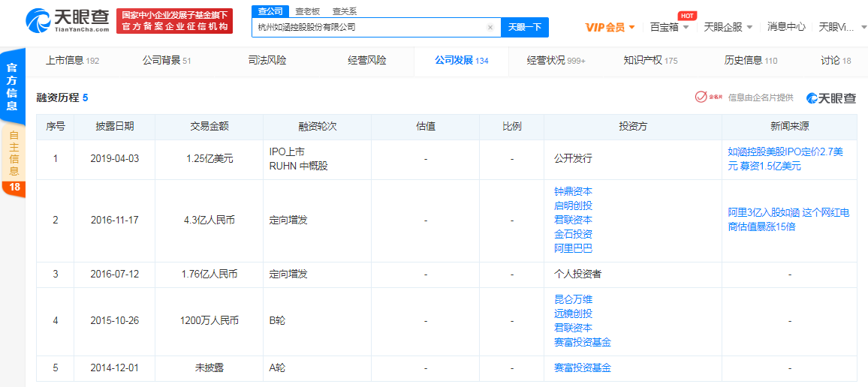The image size is (868, 387).
Task: Open the 司法风险 tab
Action: 267,61
